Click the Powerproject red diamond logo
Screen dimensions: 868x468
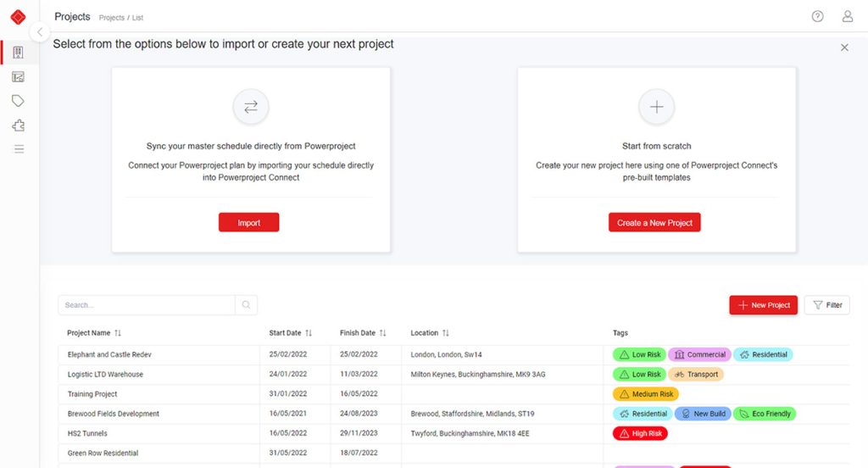[18, 17]
